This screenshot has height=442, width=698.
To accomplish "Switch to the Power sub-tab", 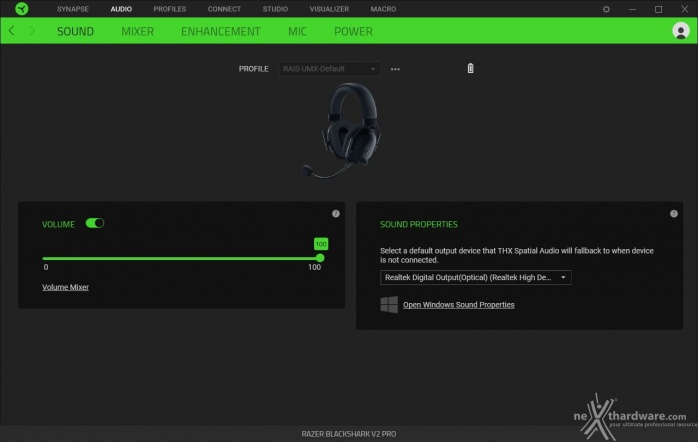I will point(353,31).
